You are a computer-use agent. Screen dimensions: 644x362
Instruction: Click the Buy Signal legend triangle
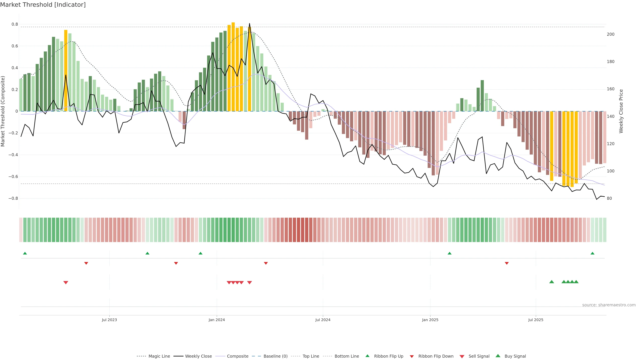coord(498,356)
